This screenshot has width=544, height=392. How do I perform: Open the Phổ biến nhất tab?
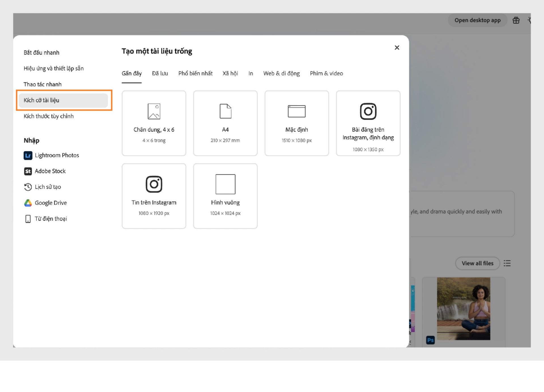(x=195, y=73)
